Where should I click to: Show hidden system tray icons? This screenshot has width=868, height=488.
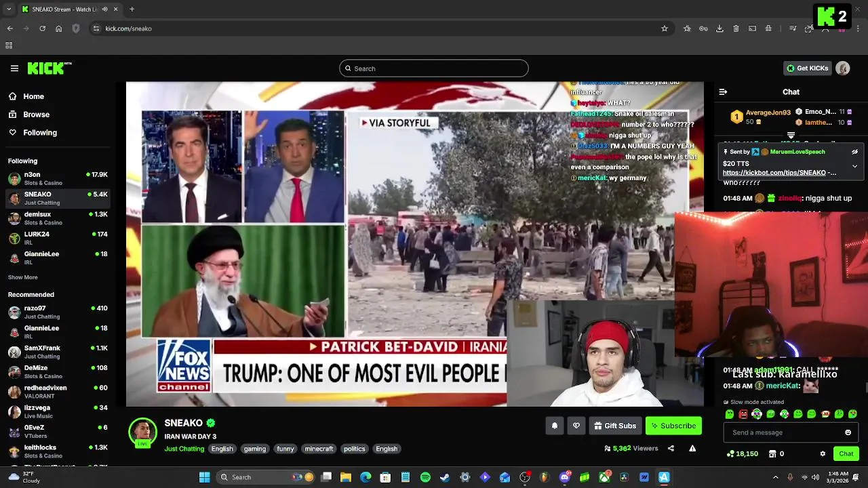click(776, 477)
